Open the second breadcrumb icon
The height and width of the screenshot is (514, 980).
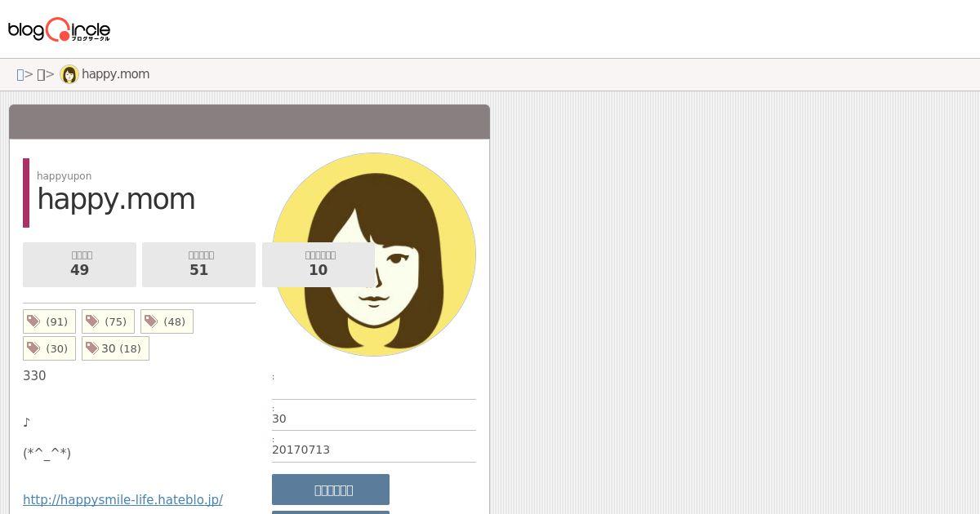(41, 74)
